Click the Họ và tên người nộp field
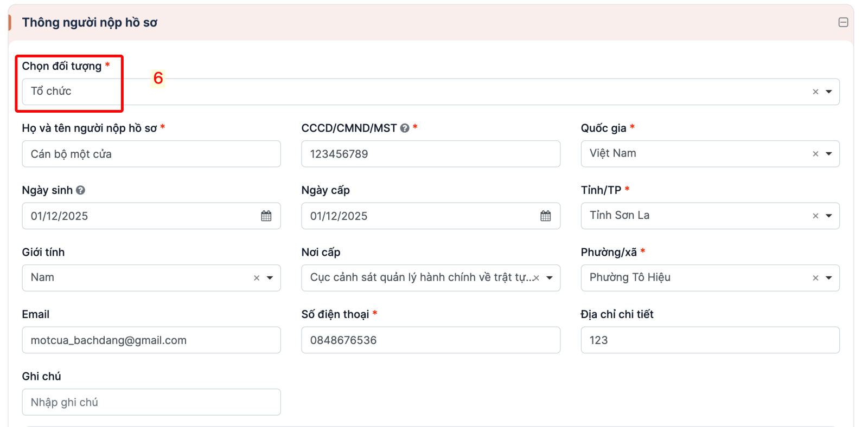The width and height of the screenshot is (868, 427). 151,154
